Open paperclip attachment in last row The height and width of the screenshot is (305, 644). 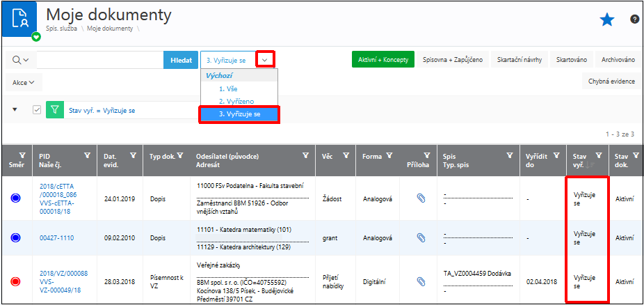click(x=420, y=281)
